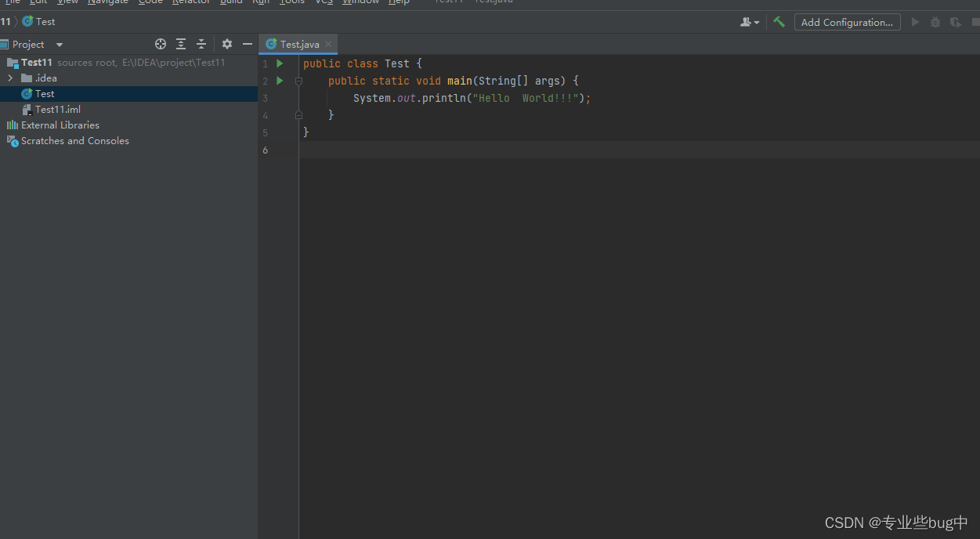Click 'println' in the line 3 statement
980x539 pixels.
444,99
